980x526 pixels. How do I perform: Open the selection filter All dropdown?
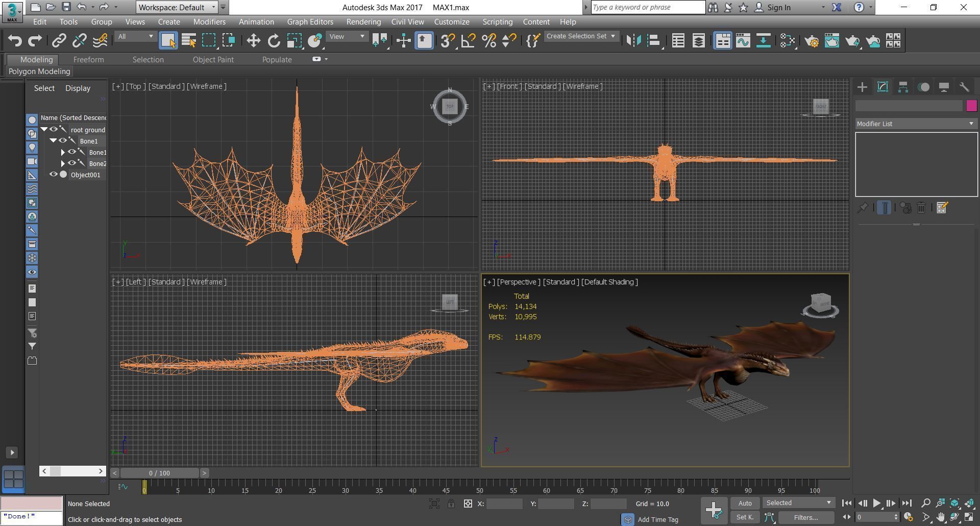[x=135, y=36]
